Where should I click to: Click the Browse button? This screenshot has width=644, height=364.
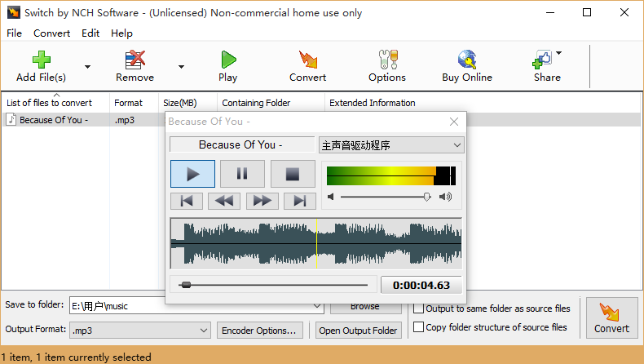(365, 307)
